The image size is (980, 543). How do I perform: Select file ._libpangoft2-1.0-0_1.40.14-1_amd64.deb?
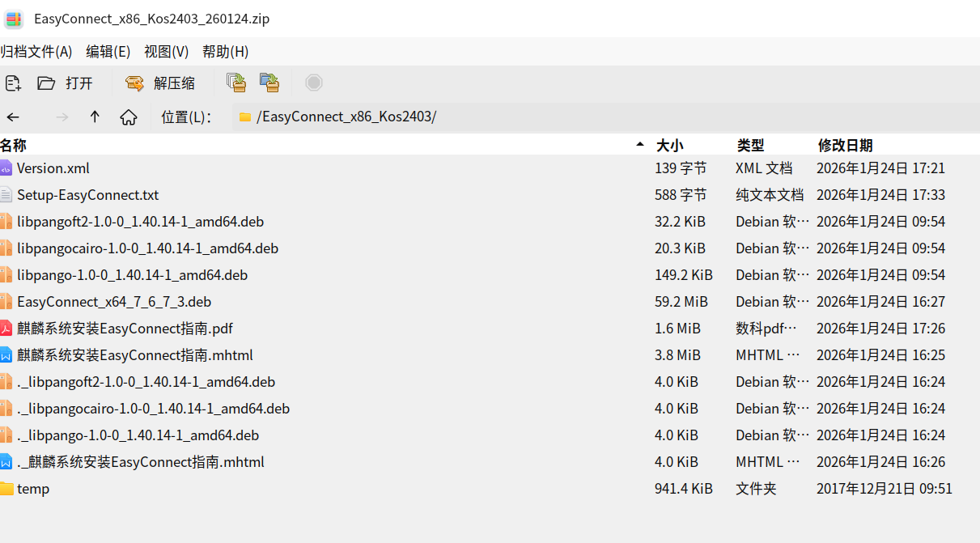pos(146,382)
